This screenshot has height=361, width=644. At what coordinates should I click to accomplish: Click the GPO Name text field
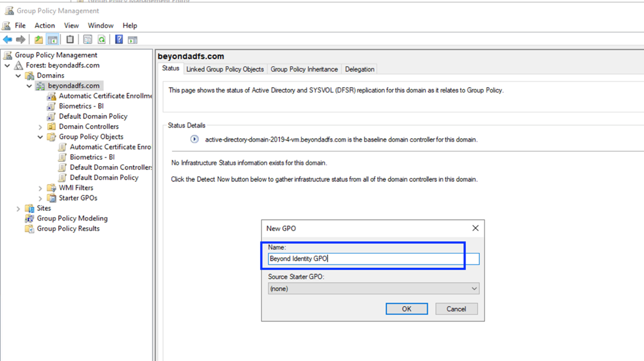pyautogui.click(x=373, y=259)
